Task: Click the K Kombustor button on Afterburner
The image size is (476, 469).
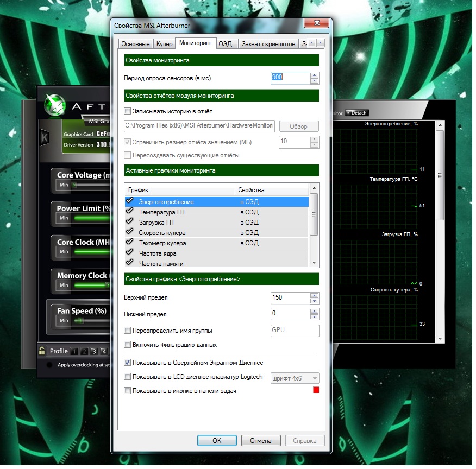Action: [45, 138]
